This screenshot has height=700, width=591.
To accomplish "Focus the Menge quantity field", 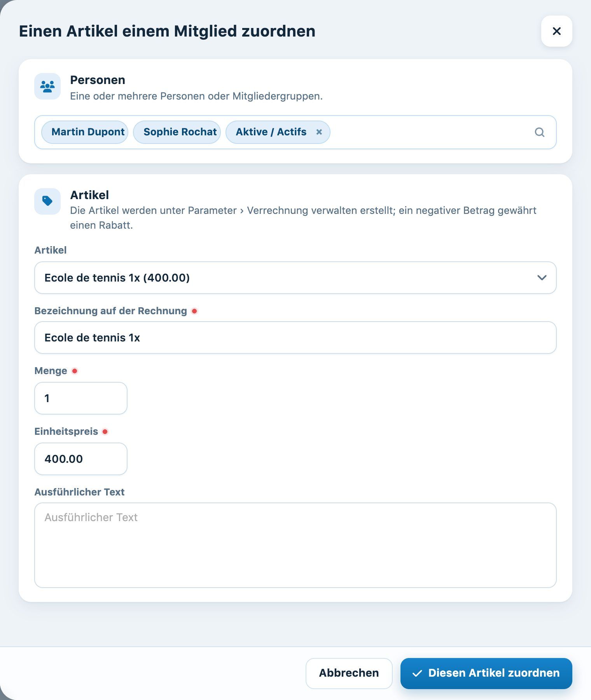I will [81, 398].
